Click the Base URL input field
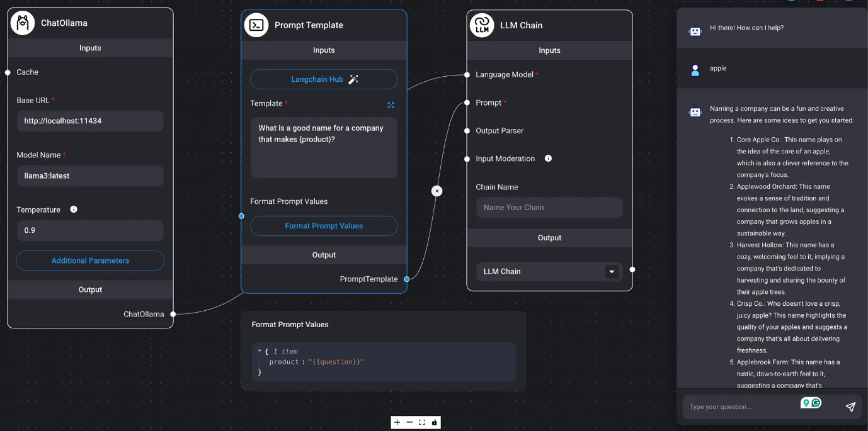This screenshot has width=868, height=431. tap(90, 121)
